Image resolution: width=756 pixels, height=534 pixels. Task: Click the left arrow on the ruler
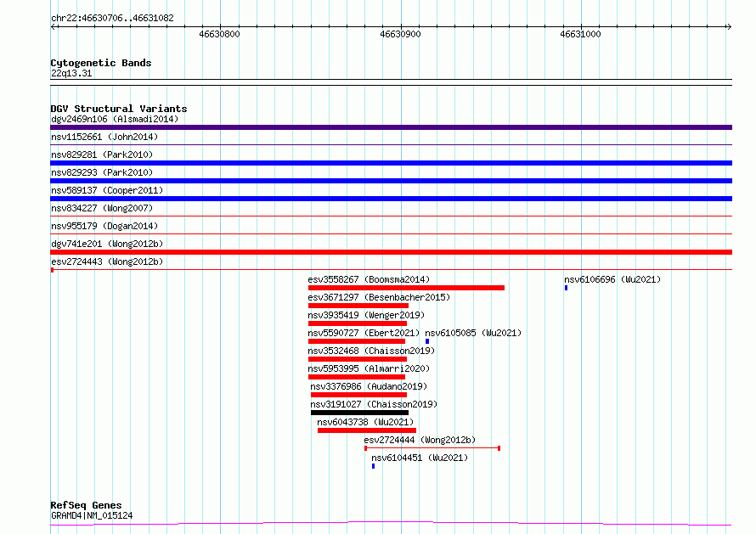54,26
